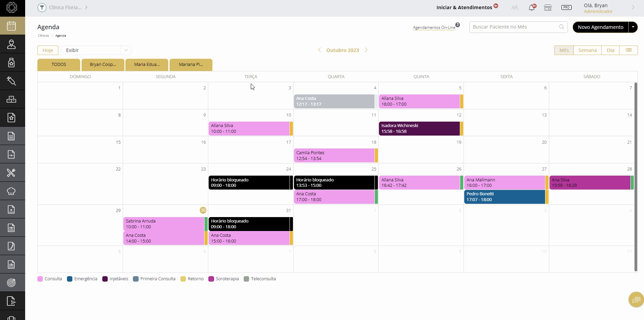The height and width of the screenshot is (320, 644).
Task: Switch calendar to Dia view
Action: point(610,50)
